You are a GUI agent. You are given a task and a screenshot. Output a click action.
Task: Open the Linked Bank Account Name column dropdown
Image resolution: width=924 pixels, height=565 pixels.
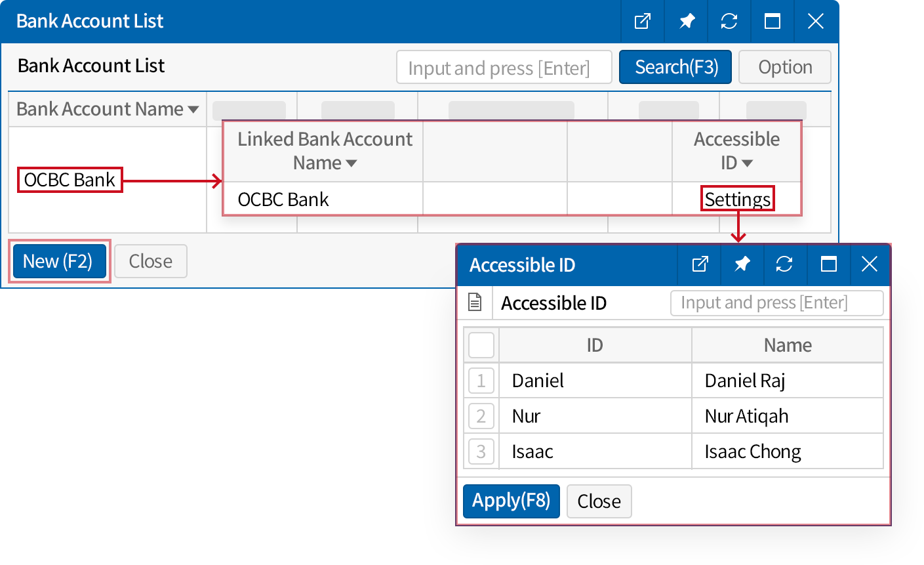[x=352, y=163]
